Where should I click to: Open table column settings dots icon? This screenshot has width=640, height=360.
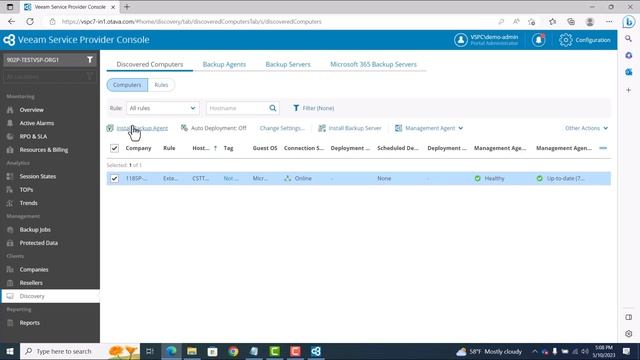click(603, 148)
